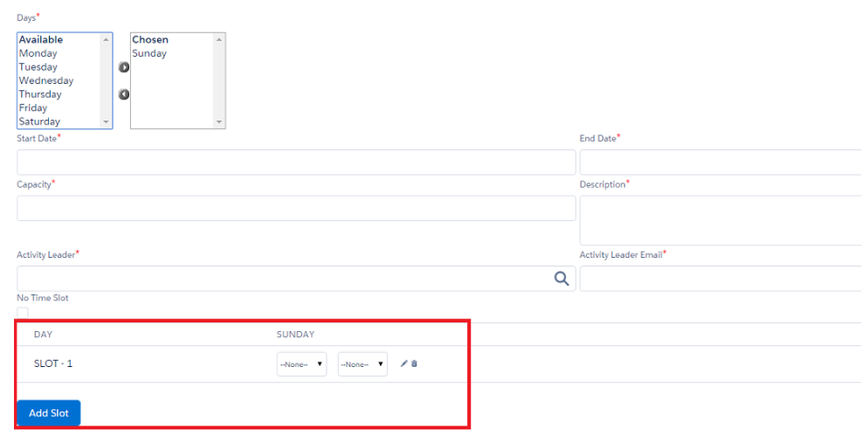Select Monday in the Available list

click(38, 53)
